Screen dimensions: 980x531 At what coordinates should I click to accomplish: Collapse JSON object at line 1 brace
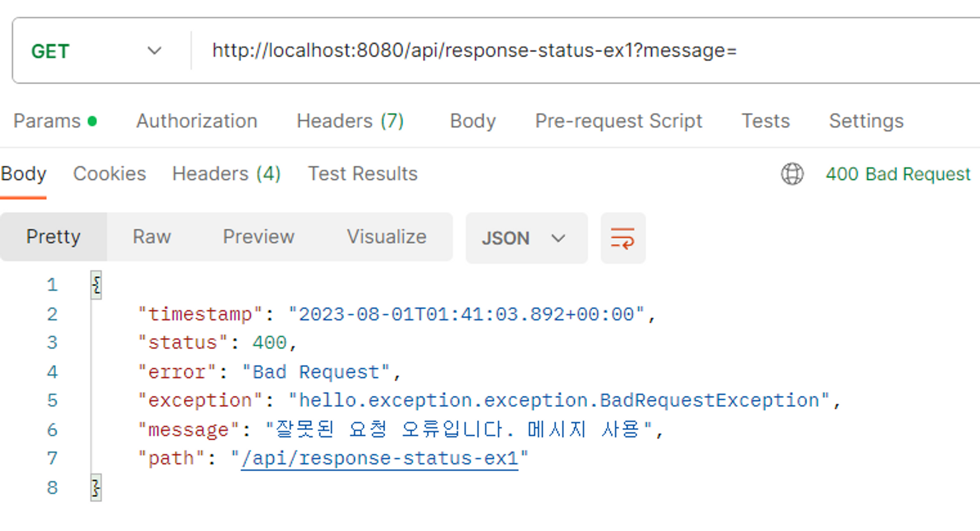coord(97,285)
